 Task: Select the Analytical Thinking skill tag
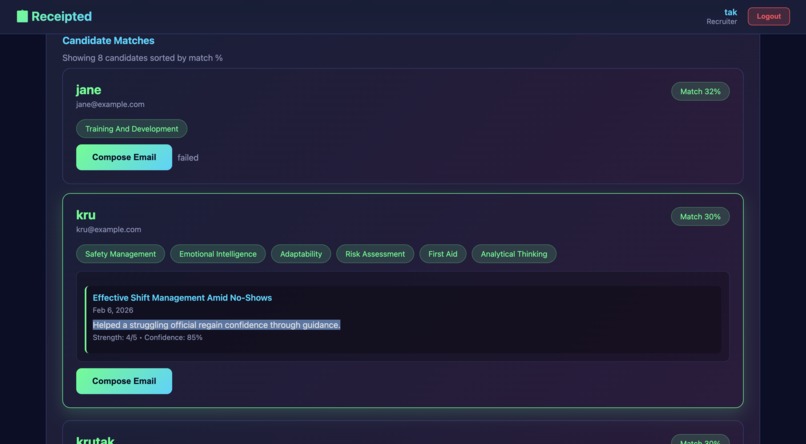514,254
